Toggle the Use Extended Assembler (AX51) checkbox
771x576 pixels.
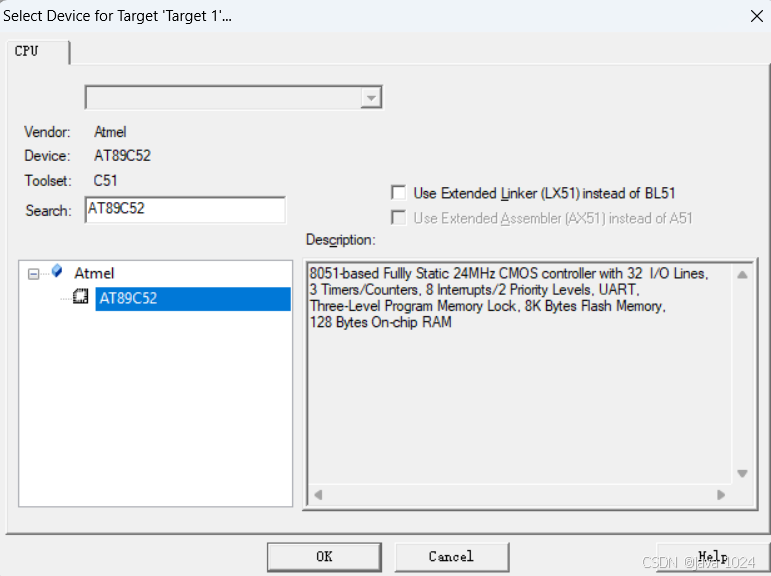(x=399, y=217)
